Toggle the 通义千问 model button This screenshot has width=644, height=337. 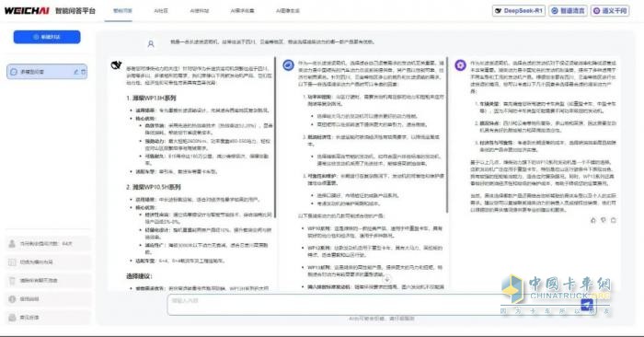610,11
